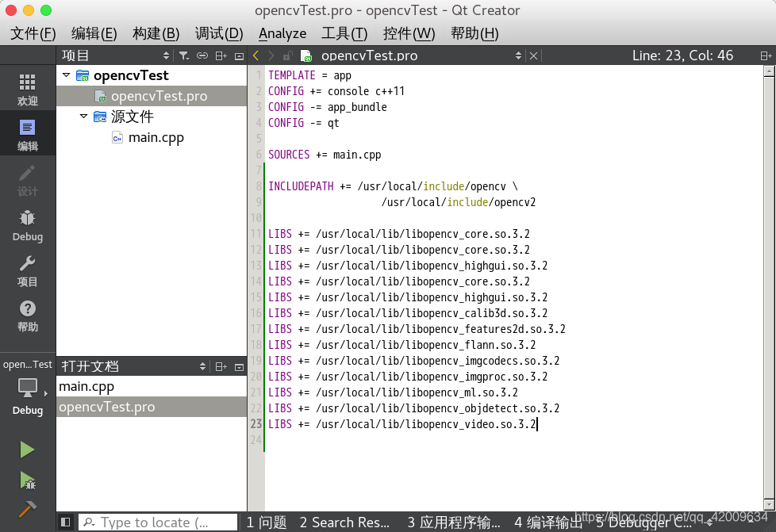Open the 文件(F) File menu
The image size is (776, 532).
(x=33, y=33)
